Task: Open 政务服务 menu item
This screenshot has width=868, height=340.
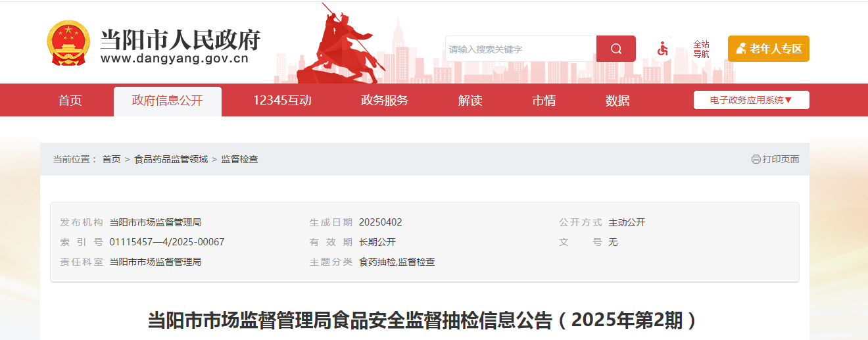Action: [385, 100]
